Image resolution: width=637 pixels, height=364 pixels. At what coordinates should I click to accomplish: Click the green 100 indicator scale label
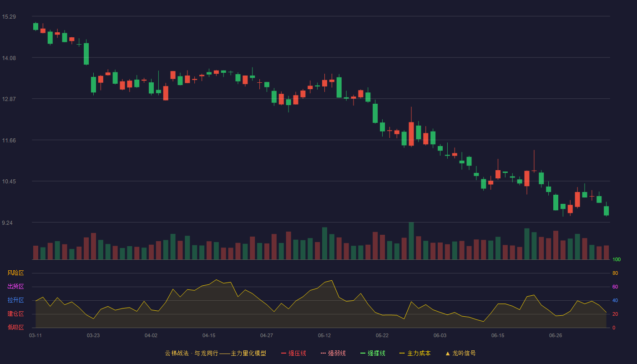[x=617, y=260]
